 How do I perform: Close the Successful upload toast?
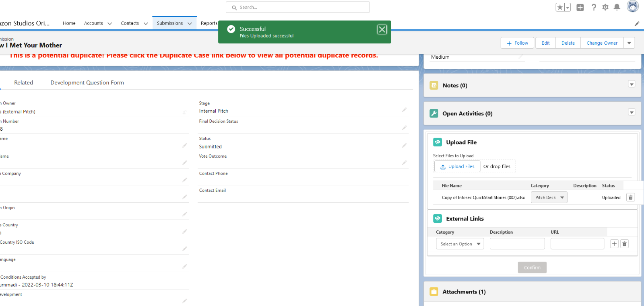[382, 29]
